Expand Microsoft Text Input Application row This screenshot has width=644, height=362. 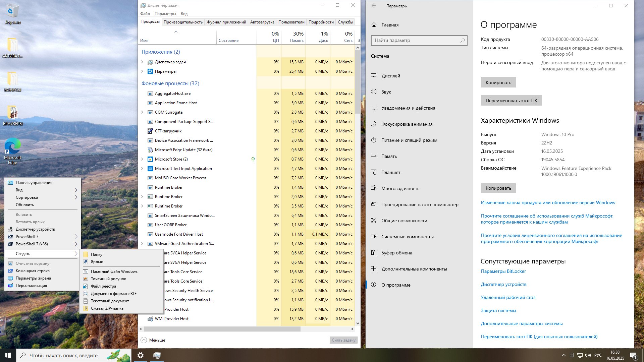click(x=142, y=169)
